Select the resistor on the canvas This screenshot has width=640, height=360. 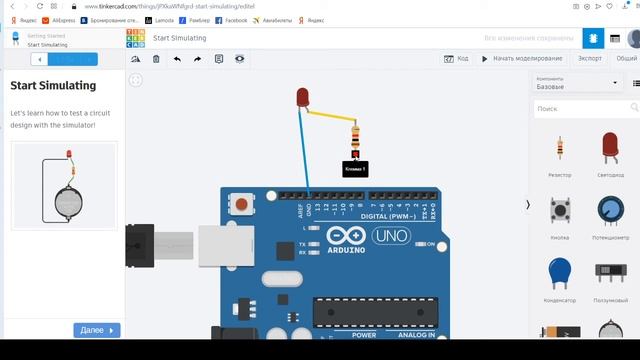[356, 137]
